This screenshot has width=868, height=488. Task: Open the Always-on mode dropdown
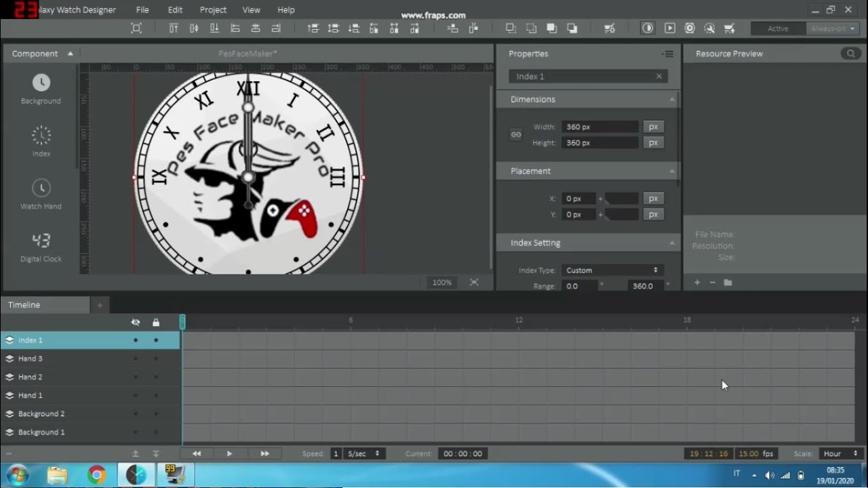pyautogui.click(x=831, y=28)
